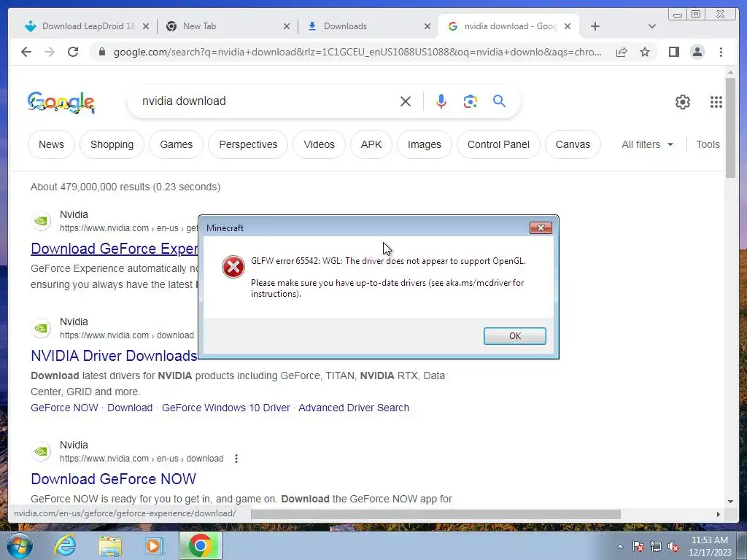Select the Canvas filter chip
The width and height of the screenshot is (747, 560).
(x=573, y=144)
